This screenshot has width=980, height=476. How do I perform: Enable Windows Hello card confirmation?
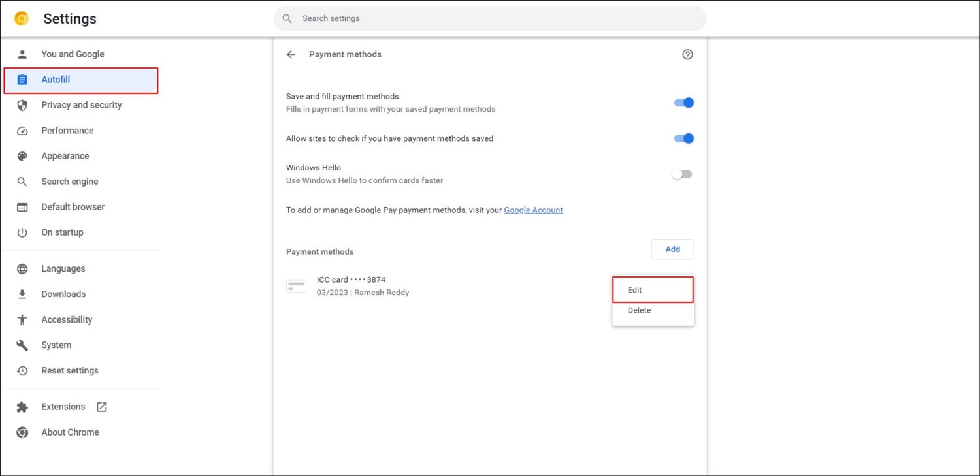pyautogui.click(x=681, y=174)
